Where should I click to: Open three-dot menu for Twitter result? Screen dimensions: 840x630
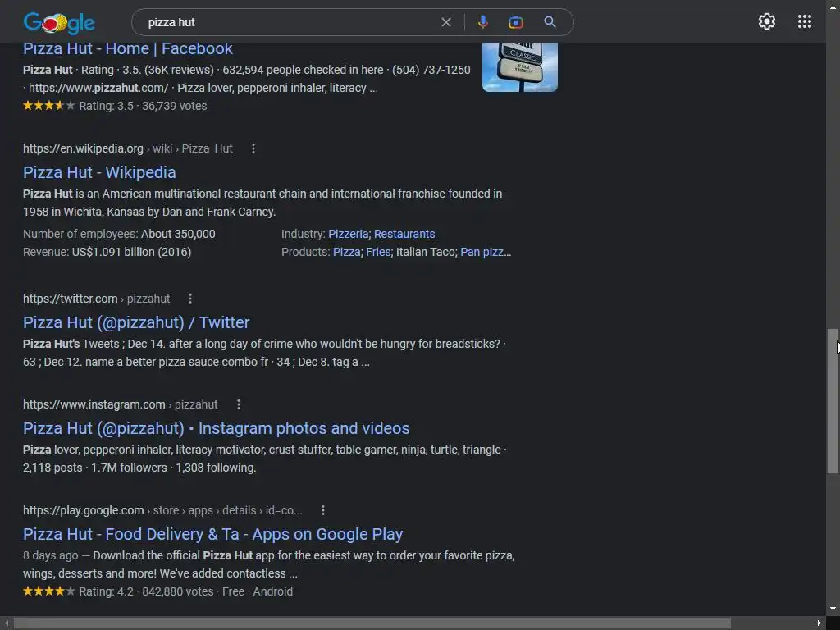(x=190, y=299)
